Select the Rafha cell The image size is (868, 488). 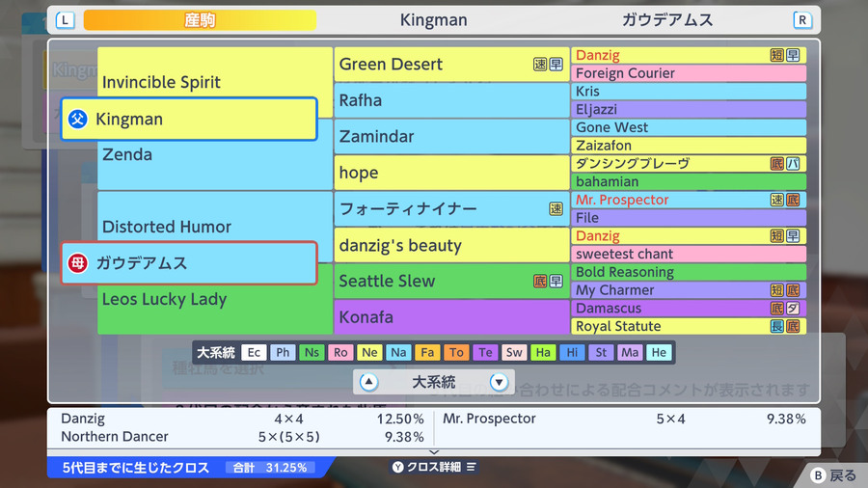tap(451, 100)
